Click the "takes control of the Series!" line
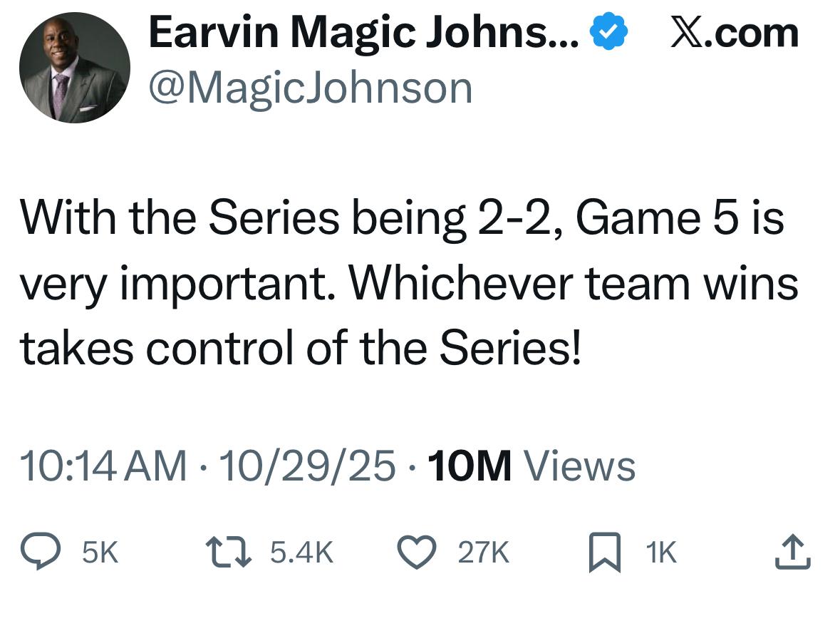This screenshot has width=840, height=621. 301,349
